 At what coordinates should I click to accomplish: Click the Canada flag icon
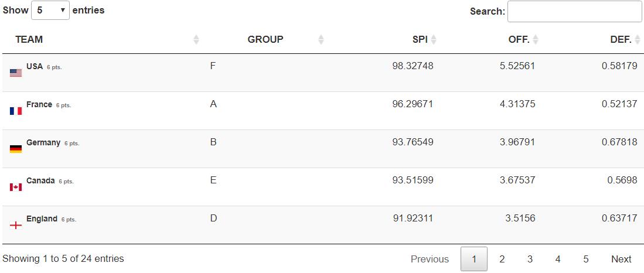coord(16,187)
